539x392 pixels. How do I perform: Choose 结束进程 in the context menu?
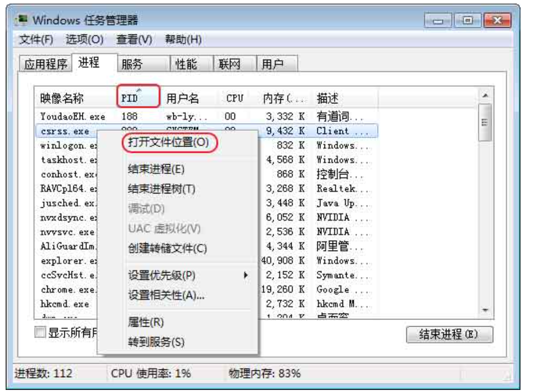[x=156, y=169]
